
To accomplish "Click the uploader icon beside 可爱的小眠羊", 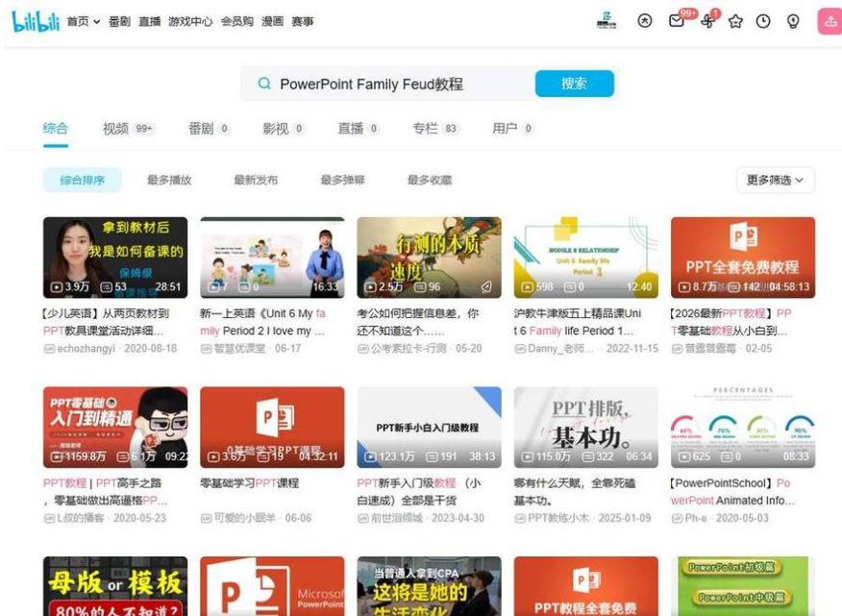I will click(206, 518).
